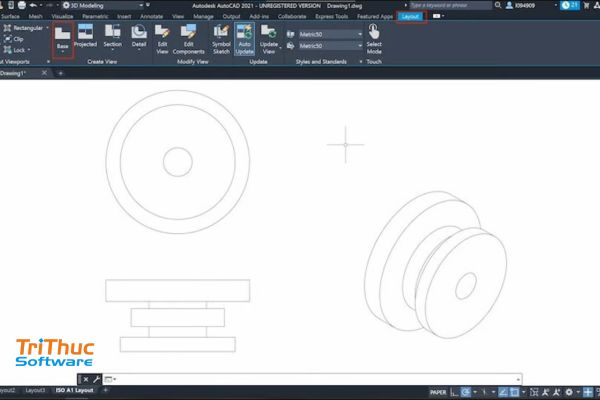The width and height of the screenshot is (600, 400).
Task: Close the Drawing1 file tab
Action: (44, 73)
